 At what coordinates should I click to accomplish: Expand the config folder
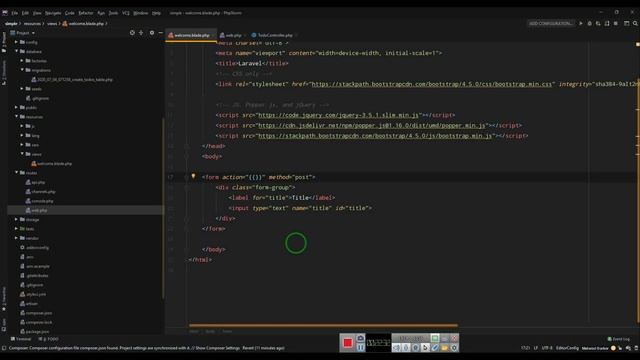(16, 42)
